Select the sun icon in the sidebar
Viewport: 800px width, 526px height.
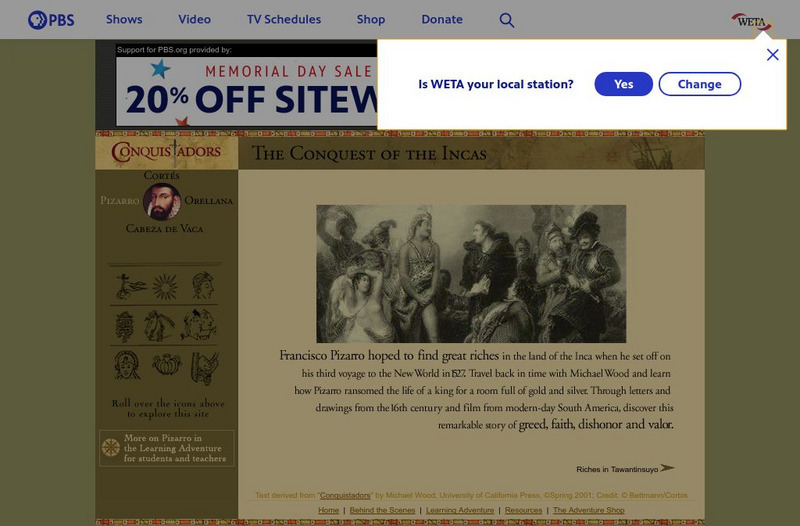(165, 286)
